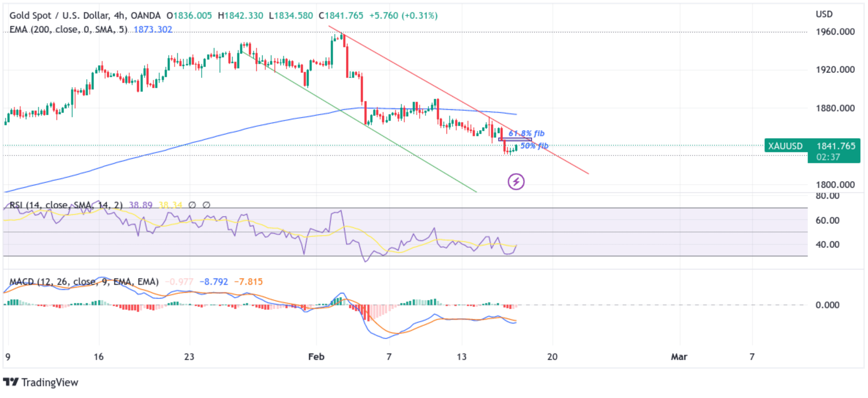Click the 60.00 RSI axis label
This screenshot has height=398, width=868.
click(x=827, y=221)
